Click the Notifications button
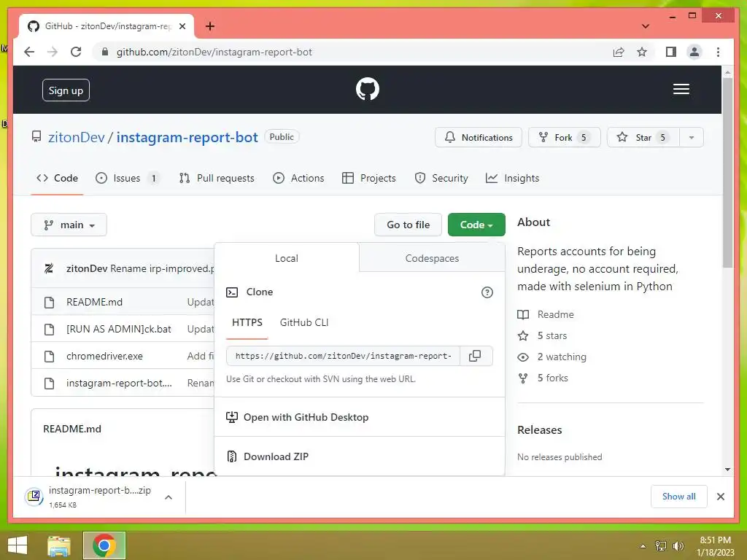Screen dimensions: 747x560 (x=479, y=138)
